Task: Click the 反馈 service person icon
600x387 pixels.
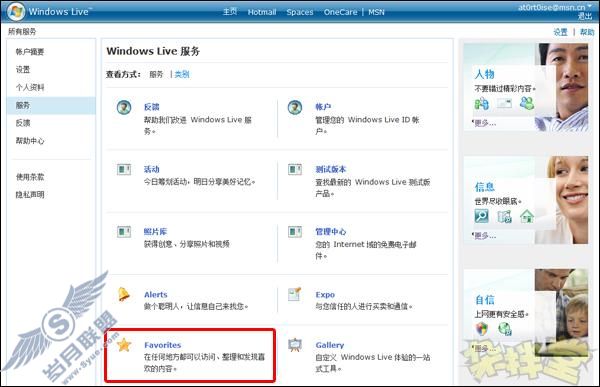Action: coord(124,107)
